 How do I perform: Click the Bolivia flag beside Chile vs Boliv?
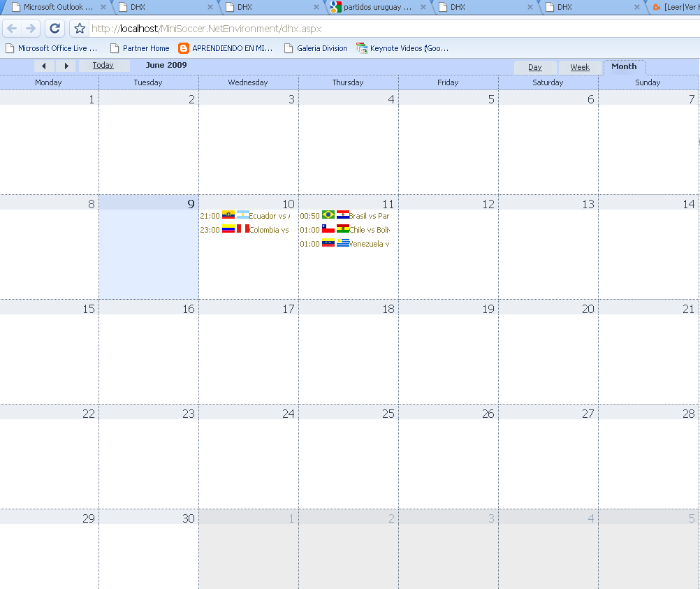(343, 228)
